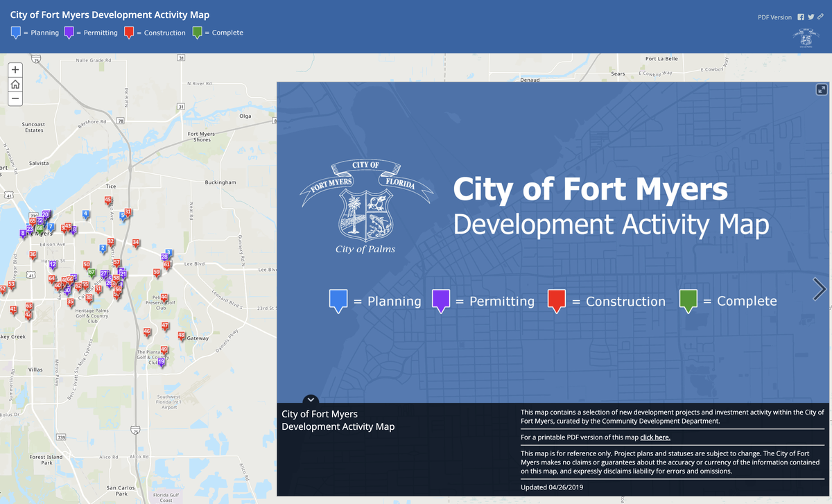Viewport: 832px width, 504px height.
Task: Select red construction marker number 31
Action: coord(128,213)
